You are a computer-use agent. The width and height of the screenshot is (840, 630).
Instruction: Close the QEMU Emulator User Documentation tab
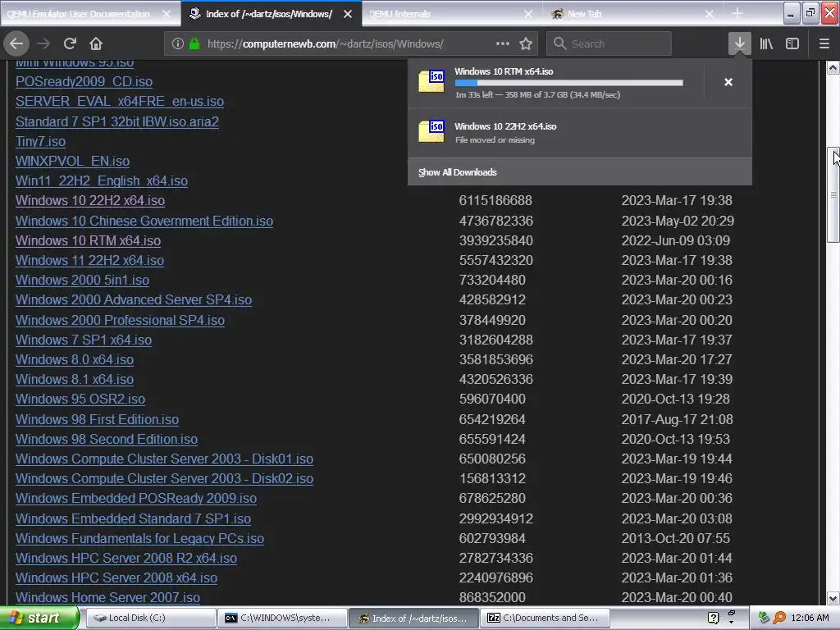tap(167, 14)
